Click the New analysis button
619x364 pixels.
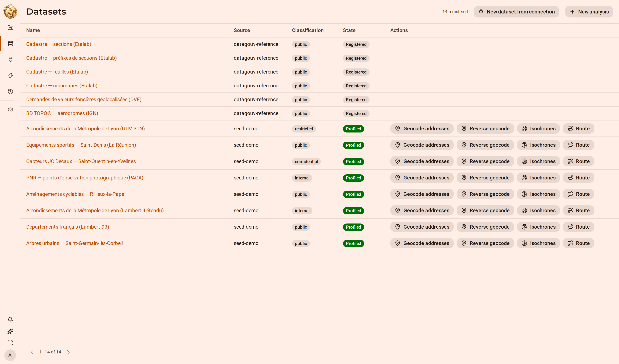click(x=589, y=11)
